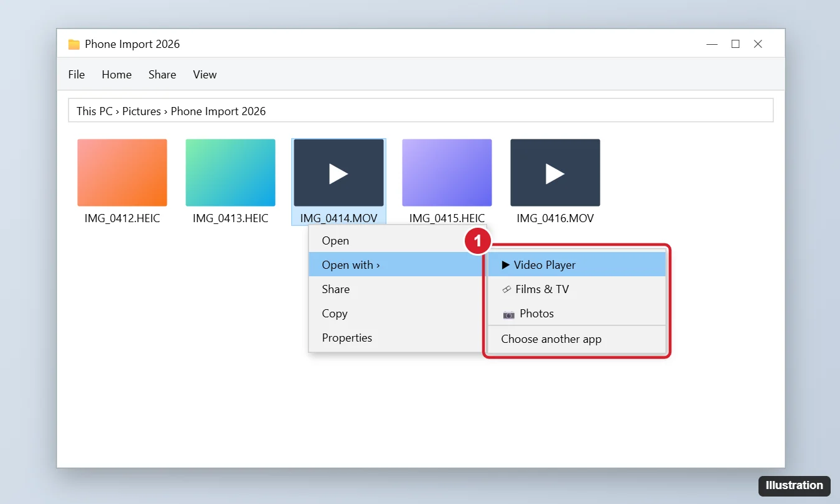
Task: Click the Photos camera icon
Action: point(509,314)
